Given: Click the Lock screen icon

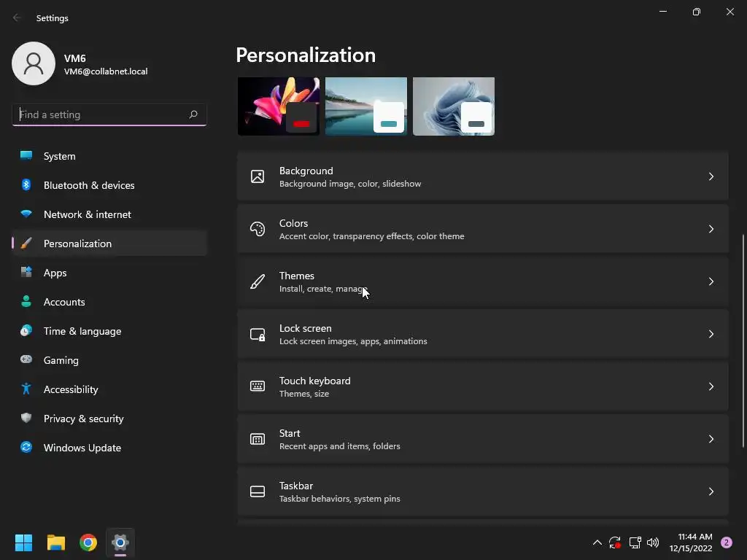Looking at the screenshot, I should click(x=258, y=334).
